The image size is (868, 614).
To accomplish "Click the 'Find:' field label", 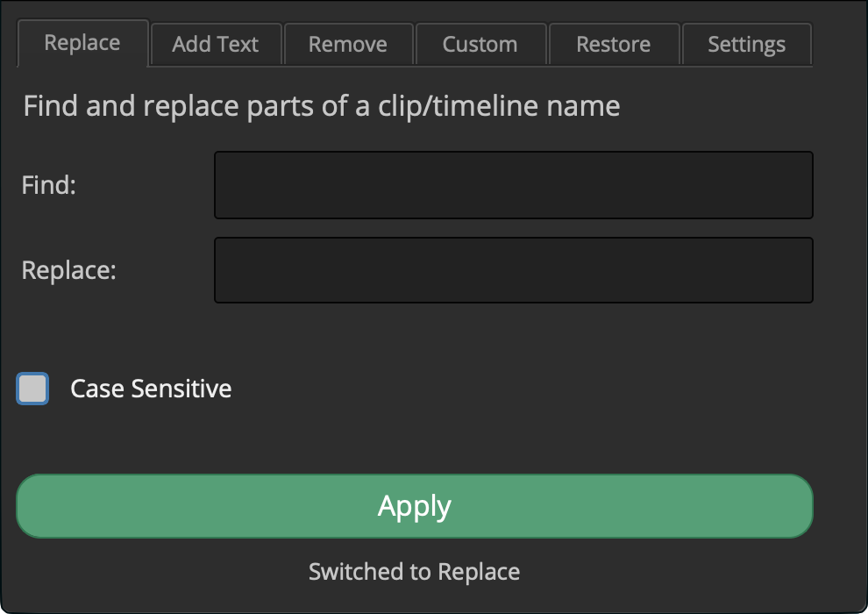I will click(x=49, y=185).
